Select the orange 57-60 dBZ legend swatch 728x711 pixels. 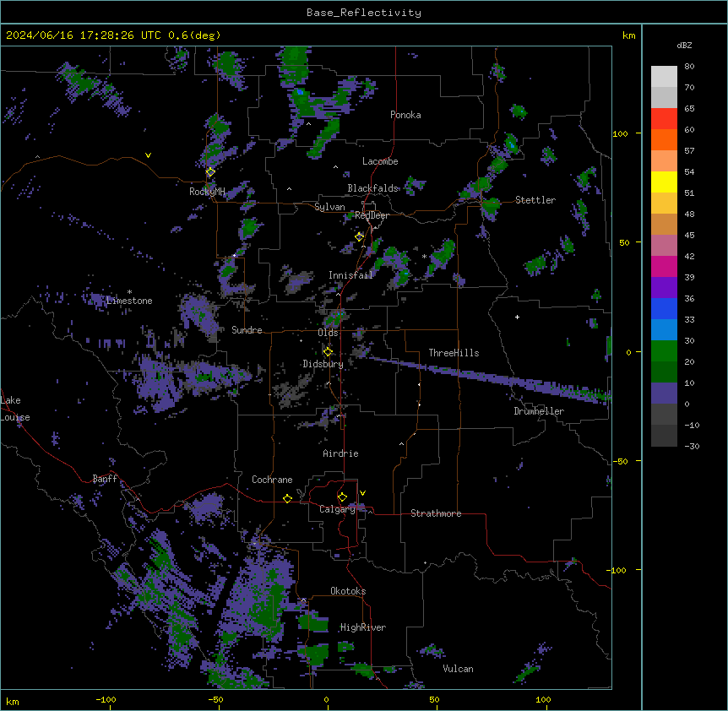[x=664, y=139]
